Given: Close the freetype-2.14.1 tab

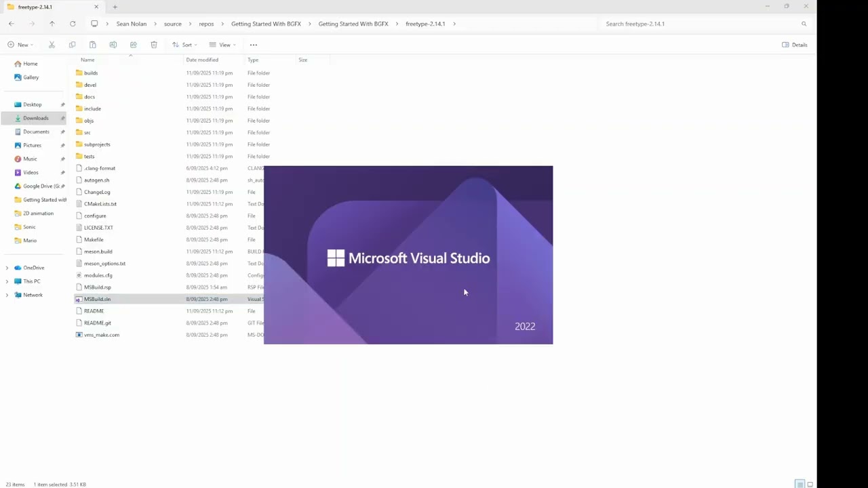Looking at the screenshot, I should 96,7.
